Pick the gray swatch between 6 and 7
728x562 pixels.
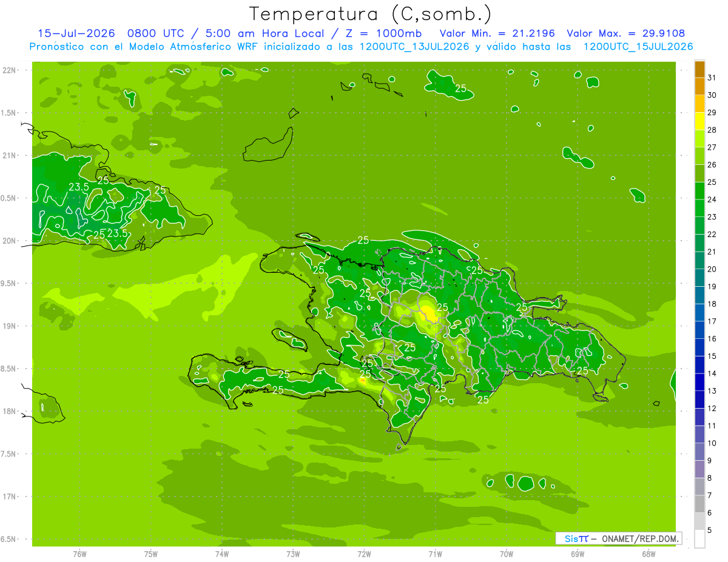pos(699,504)
